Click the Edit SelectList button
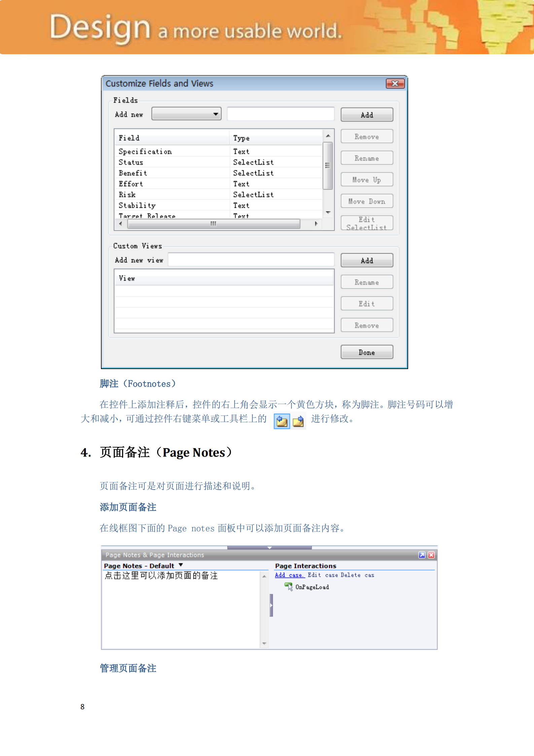 point(367,223)
